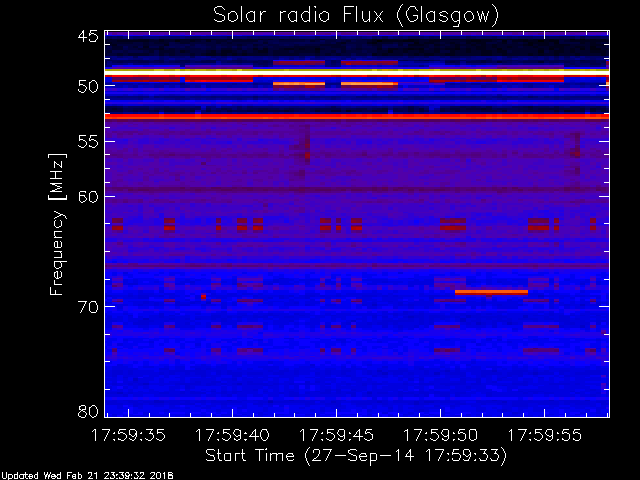
Task: Click the '60' frequency tick label
Action: coord(88,197)
